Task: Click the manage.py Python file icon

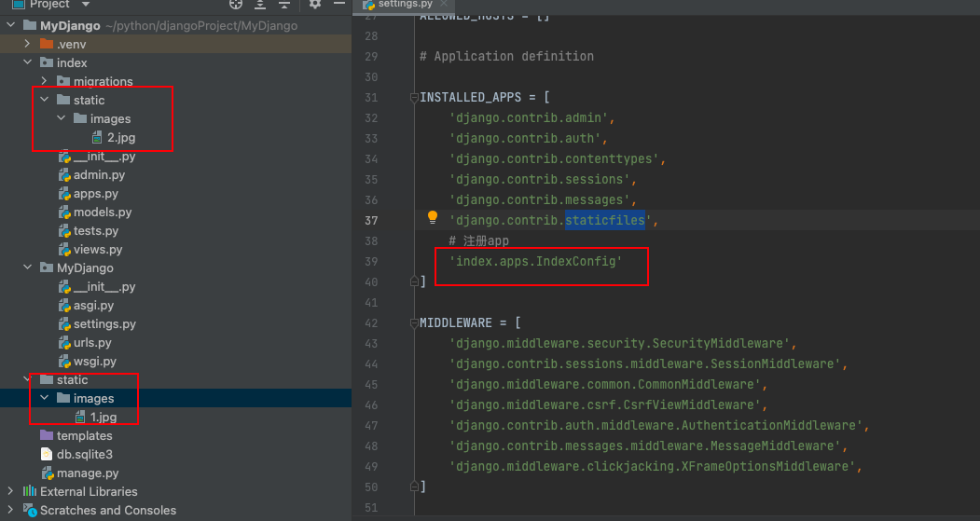Action: click(x=48, y=473)
